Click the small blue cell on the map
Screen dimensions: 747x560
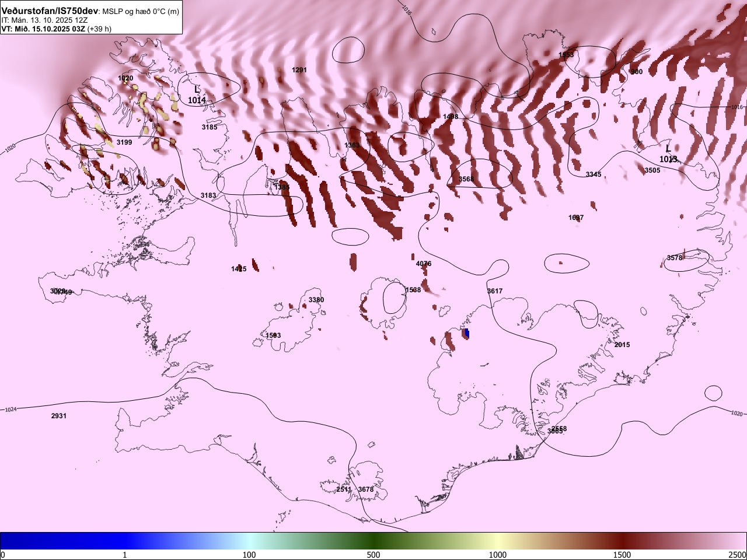tap(466, 333)
